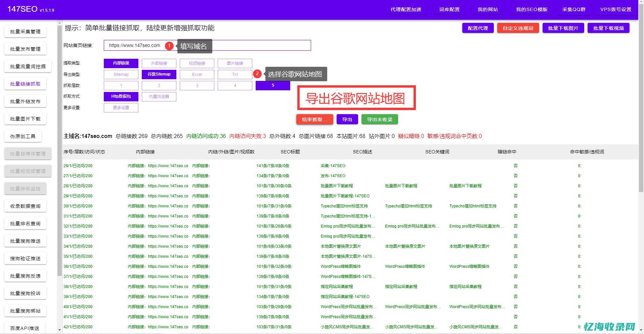644x334 pixels.
Task: Click the green 导出未收录 button
Action: (380, 120)
